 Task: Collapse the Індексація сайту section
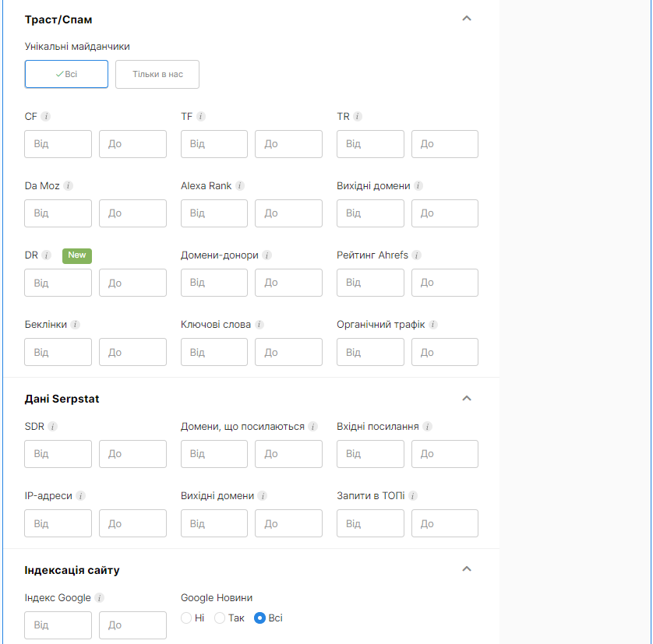(467, 569)
